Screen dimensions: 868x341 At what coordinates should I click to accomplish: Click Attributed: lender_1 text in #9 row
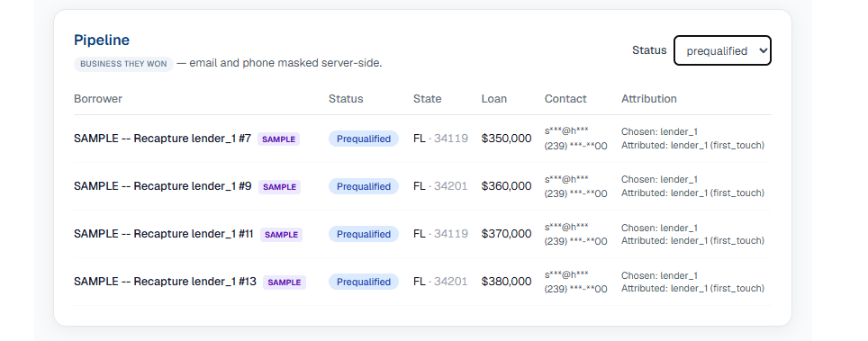click(692, 193)
